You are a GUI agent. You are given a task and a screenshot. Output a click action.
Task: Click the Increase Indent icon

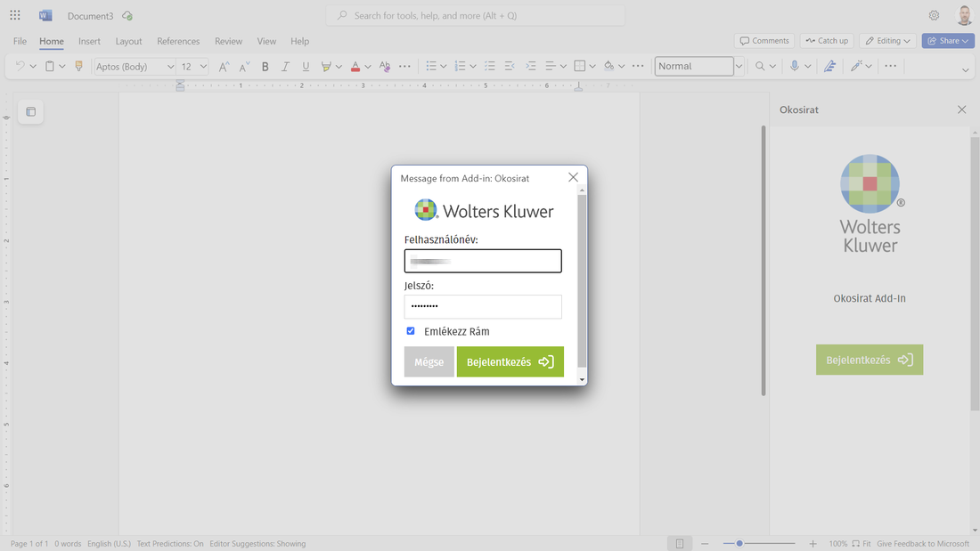click(x=531, y=67)
